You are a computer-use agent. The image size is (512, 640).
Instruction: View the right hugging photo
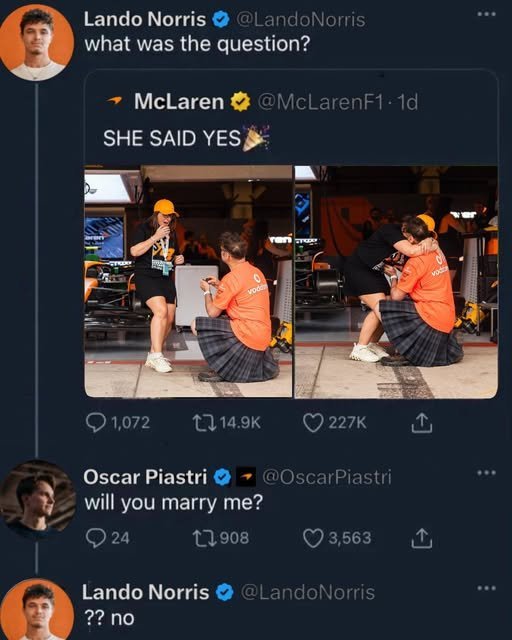[396, 281]
